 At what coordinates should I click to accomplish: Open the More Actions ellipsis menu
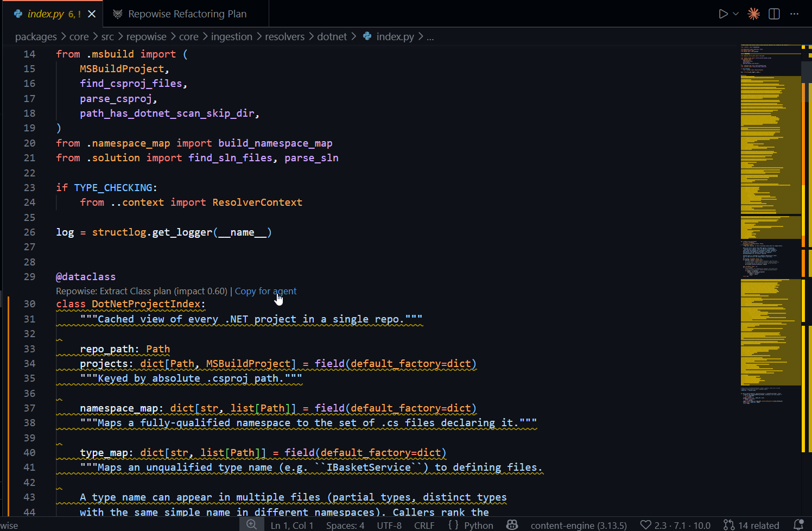pyautogui.click(x=795, y=14)
